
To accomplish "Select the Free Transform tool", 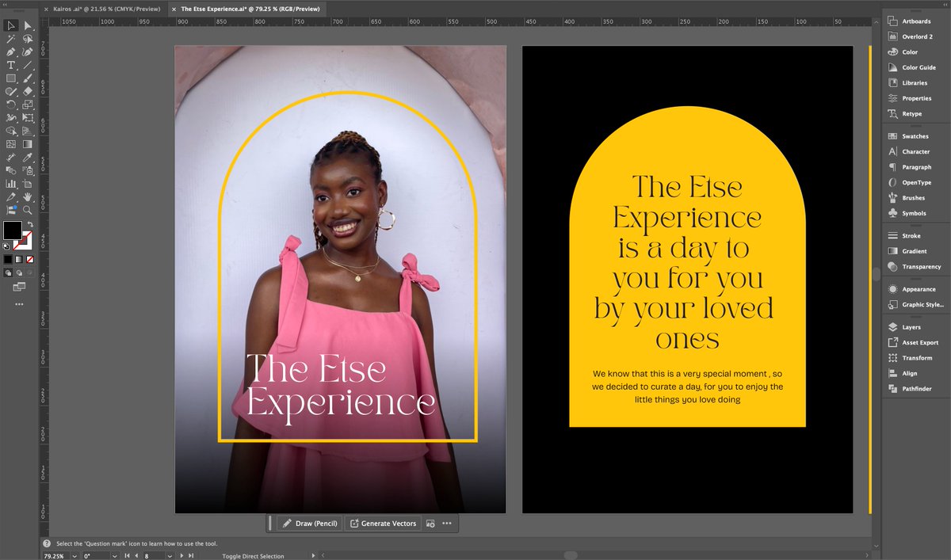I will pyautogui.click(x=27, y=118).
